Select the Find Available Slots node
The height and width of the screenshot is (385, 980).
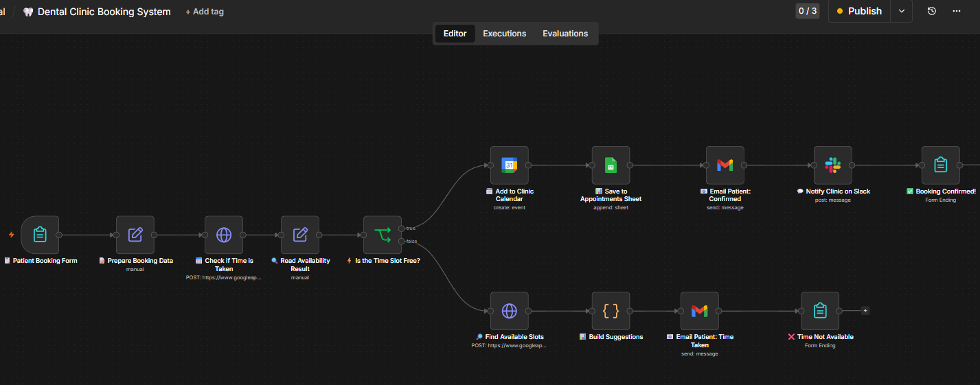point(510,311)
